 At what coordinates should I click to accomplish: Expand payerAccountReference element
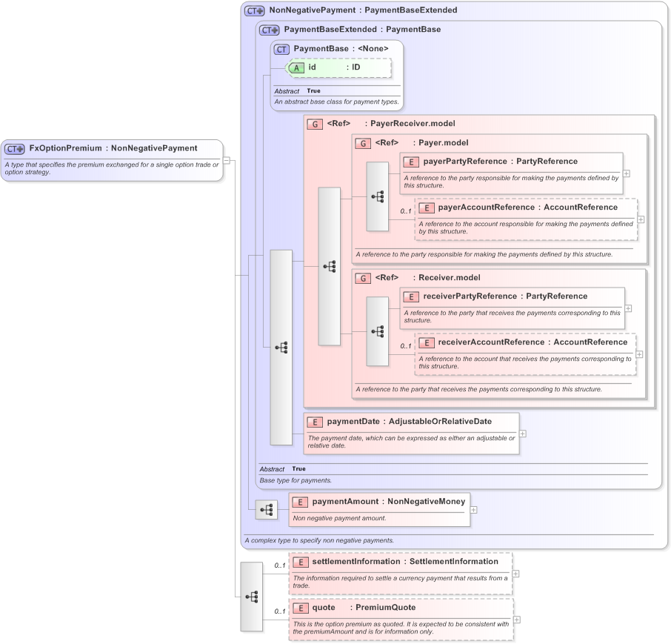641,219
